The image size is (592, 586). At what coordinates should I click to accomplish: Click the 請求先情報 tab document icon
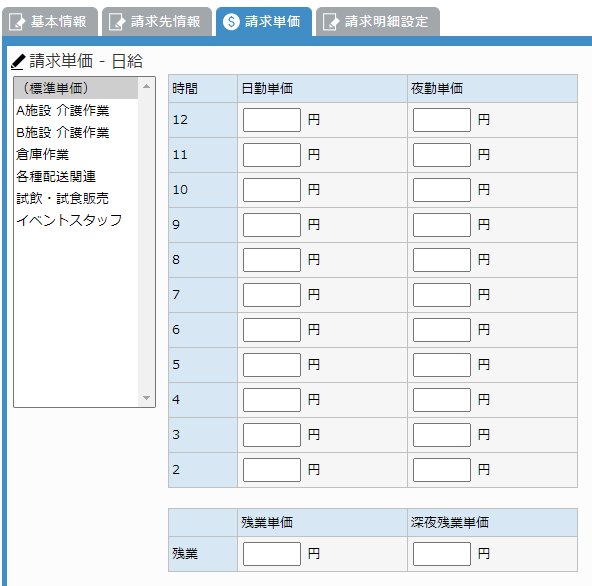pyautogui.click(x=117, y=22)
